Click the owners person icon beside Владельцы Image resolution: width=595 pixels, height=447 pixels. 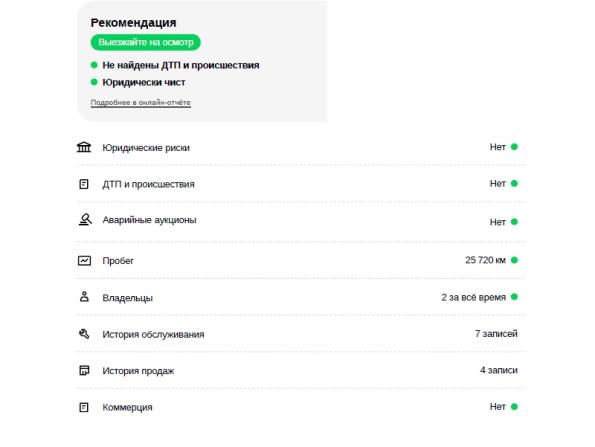(x=84, y=297)
